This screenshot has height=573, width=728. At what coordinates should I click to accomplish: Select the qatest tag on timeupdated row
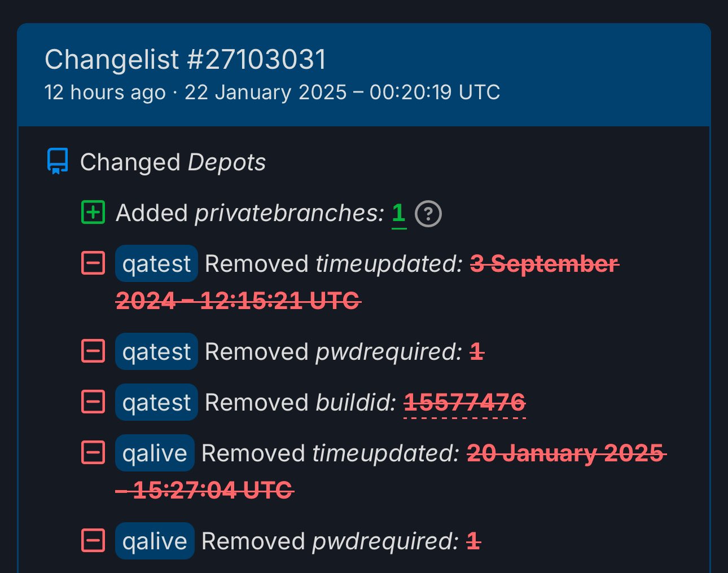point(156,263)
